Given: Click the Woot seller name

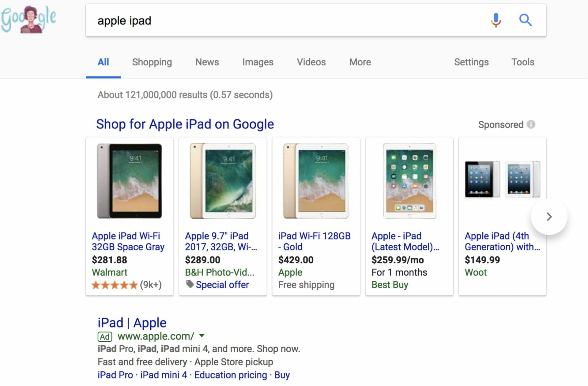Looking at the screenshot, I should [476, 272].
